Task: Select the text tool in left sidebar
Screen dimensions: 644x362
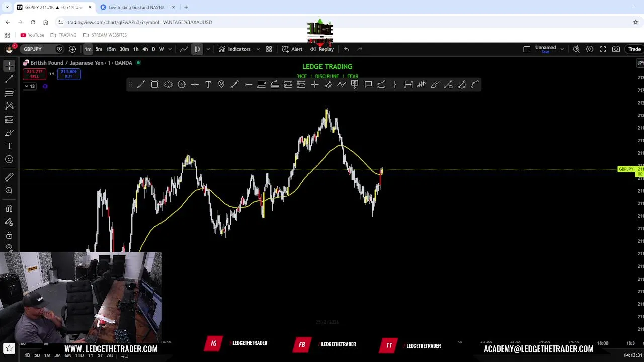Action: [x=9, y=146]
